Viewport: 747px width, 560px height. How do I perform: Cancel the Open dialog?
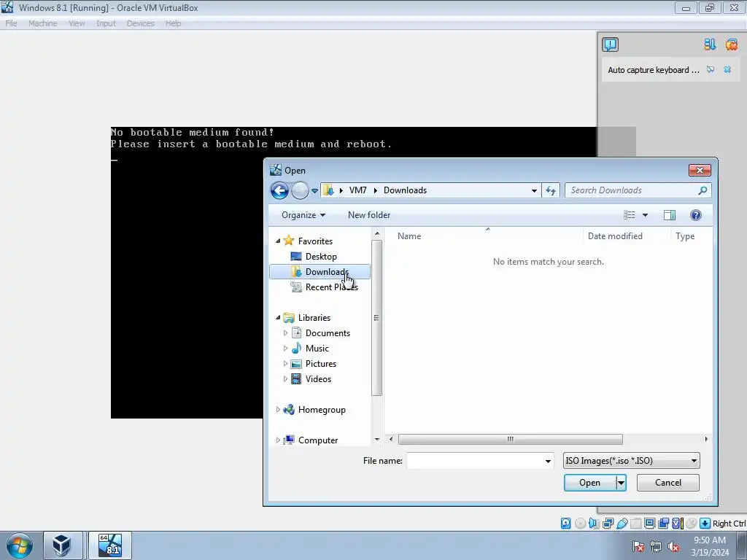668,483
